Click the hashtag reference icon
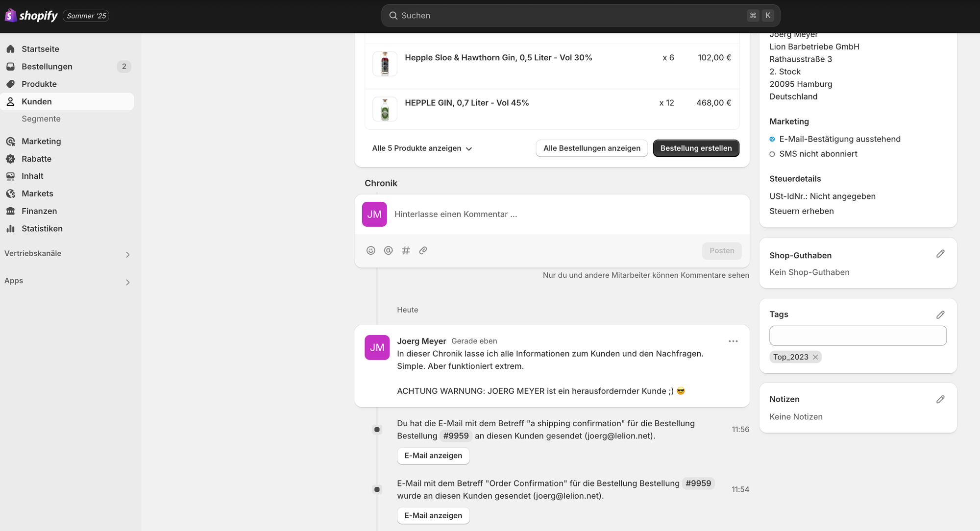This screenshot has height=531, width=980. coord(406,250)
